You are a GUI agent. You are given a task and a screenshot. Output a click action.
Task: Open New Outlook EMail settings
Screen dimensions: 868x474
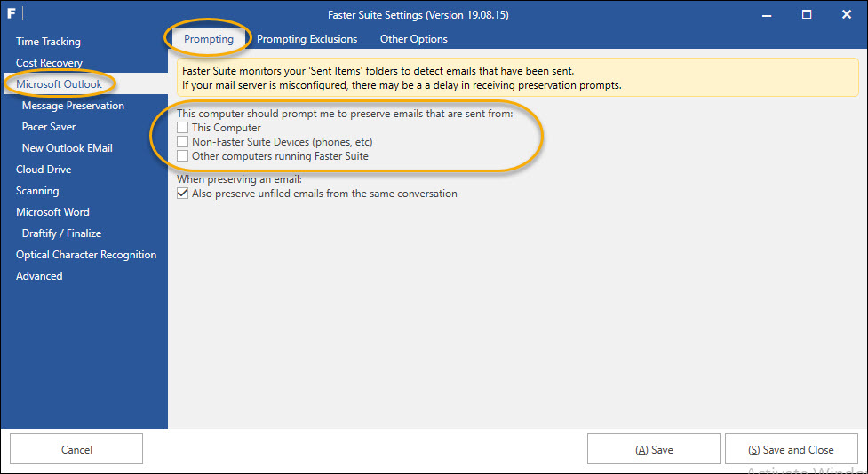pyautogui.click(x=67, y=148)
